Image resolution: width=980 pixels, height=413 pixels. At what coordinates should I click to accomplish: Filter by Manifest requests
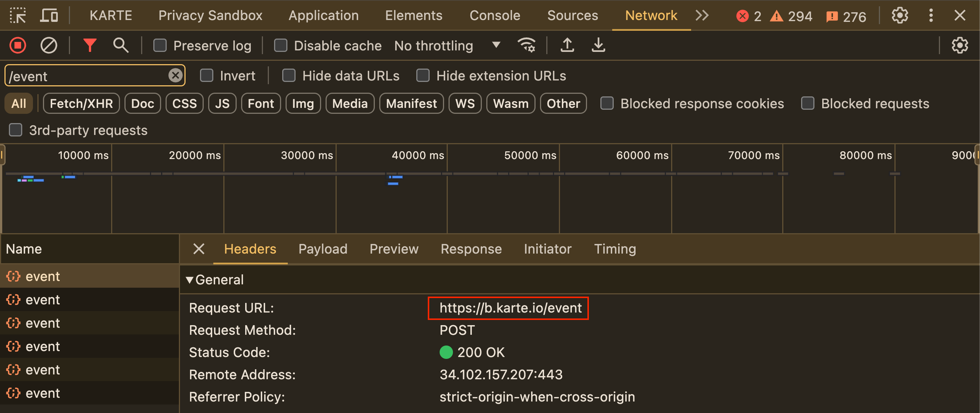pos(411,103)
